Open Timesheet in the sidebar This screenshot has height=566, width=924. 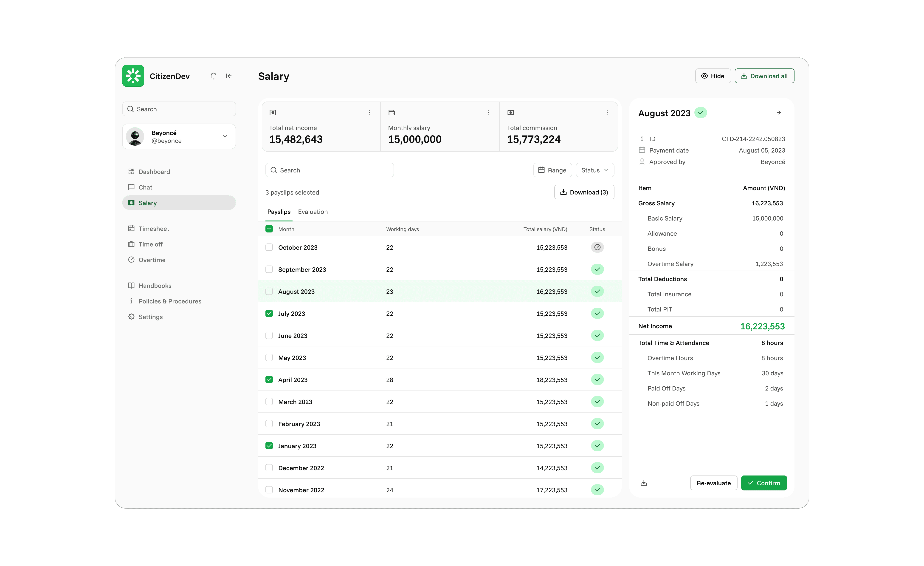point(154,228)
